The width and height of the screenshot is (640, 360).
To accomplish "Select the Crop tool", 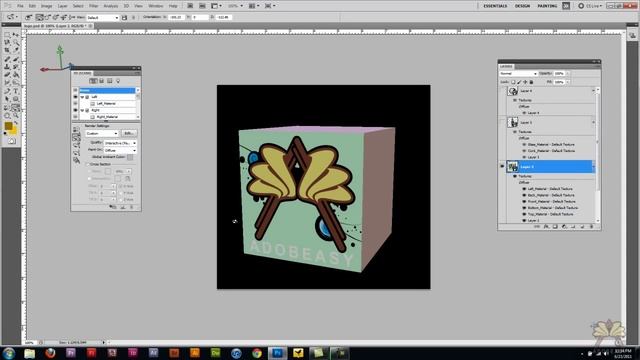I will (7, 50).
